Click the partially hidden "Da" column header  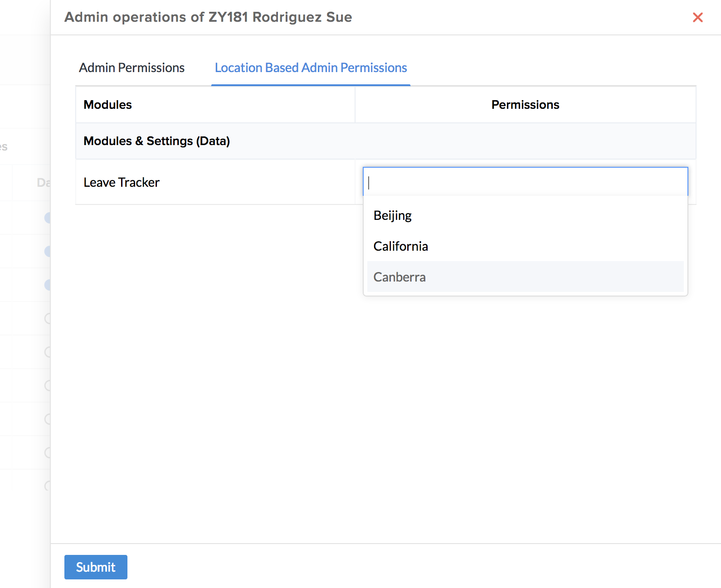click(44, 183)
